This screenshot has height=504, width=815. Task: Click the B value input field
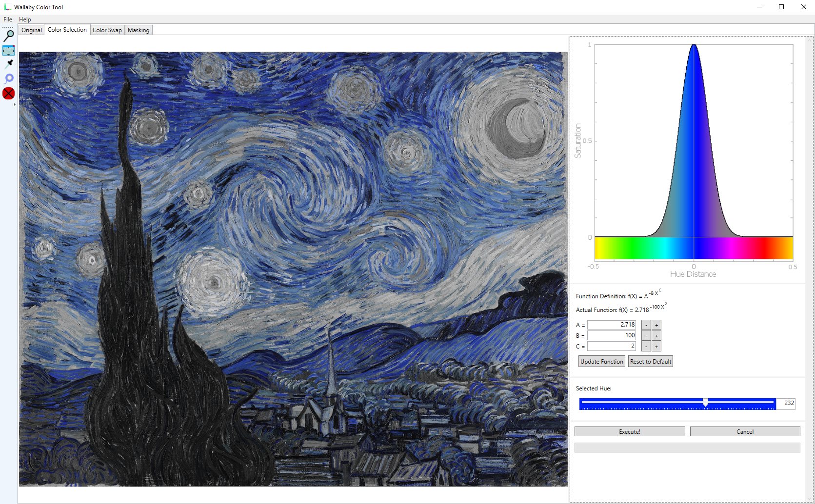click(x=612, y=335)
